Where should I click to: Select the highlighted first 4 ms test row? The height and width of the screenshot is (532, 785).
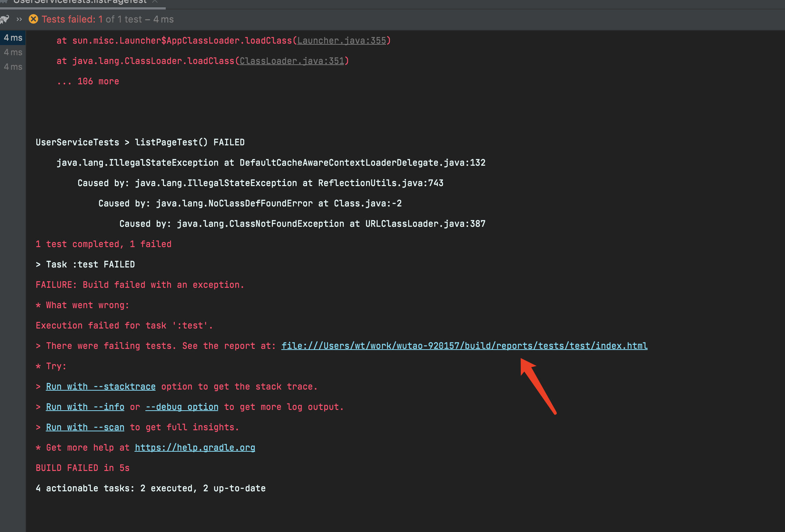coord(13,38)
